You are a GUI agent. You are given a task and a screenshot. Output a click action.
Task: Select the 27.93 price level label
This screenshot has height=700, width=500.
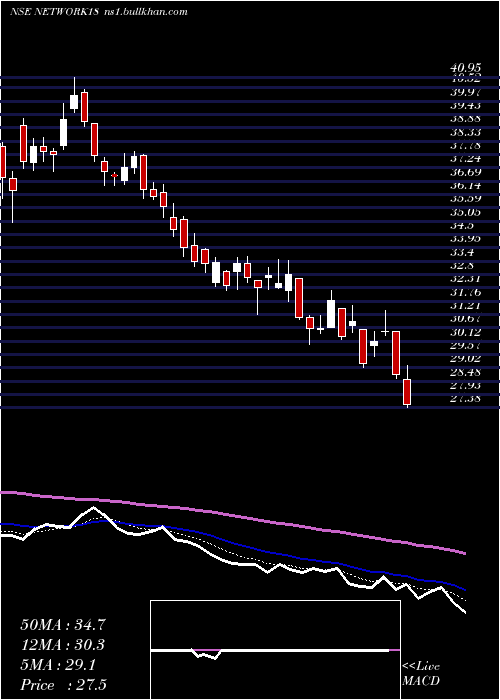466,385
